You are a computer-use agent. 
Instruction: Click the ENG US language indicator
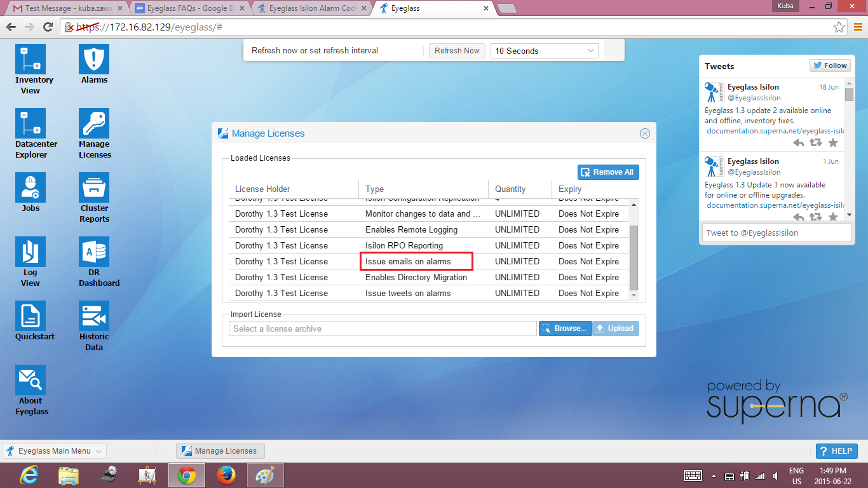point(796,476)
